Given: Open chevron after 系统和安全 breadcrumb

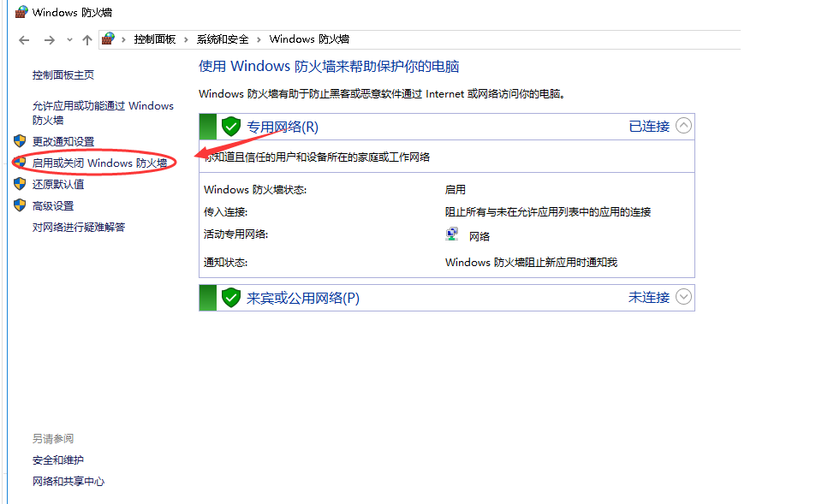Looking at the screenshot, I should pos(259,40).
